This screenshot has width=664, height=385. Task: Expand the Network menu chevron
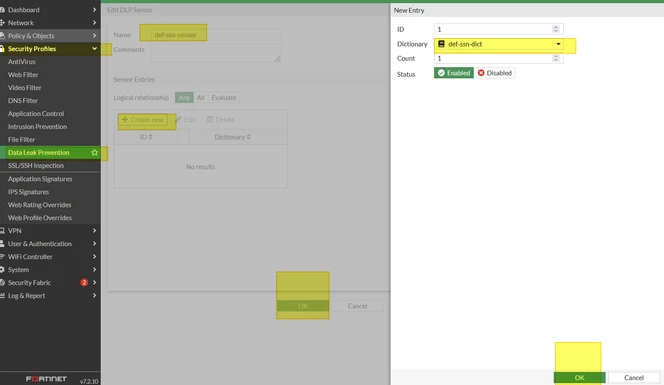coord(94,23)
